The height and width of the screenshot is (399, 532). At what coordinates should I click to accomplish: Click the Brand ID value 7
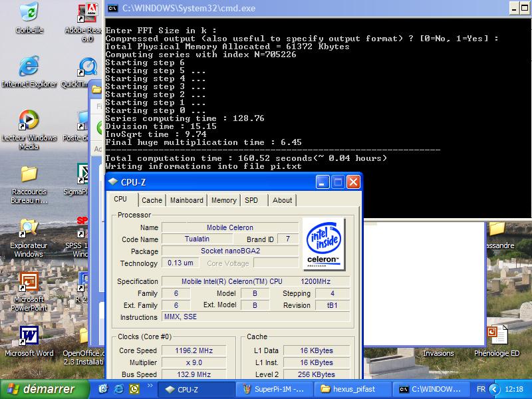click(288, 239)
